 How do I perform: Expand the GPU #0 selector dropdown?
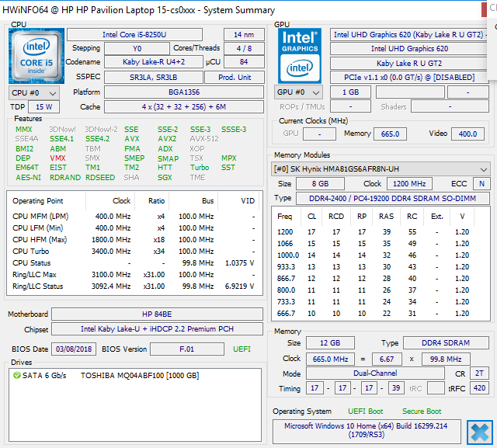click(x=298, y=92)
